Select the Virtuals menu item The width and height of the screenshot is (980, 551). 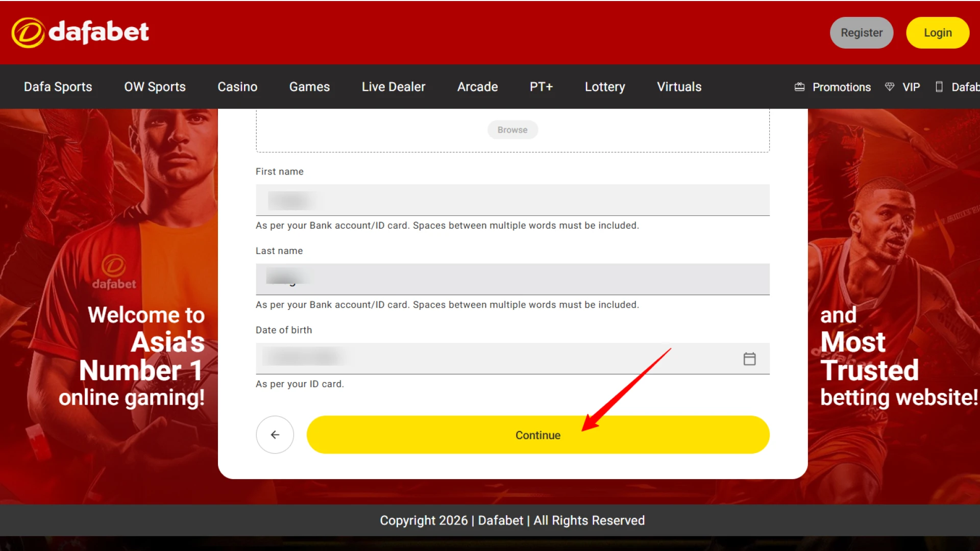point(679,87)
